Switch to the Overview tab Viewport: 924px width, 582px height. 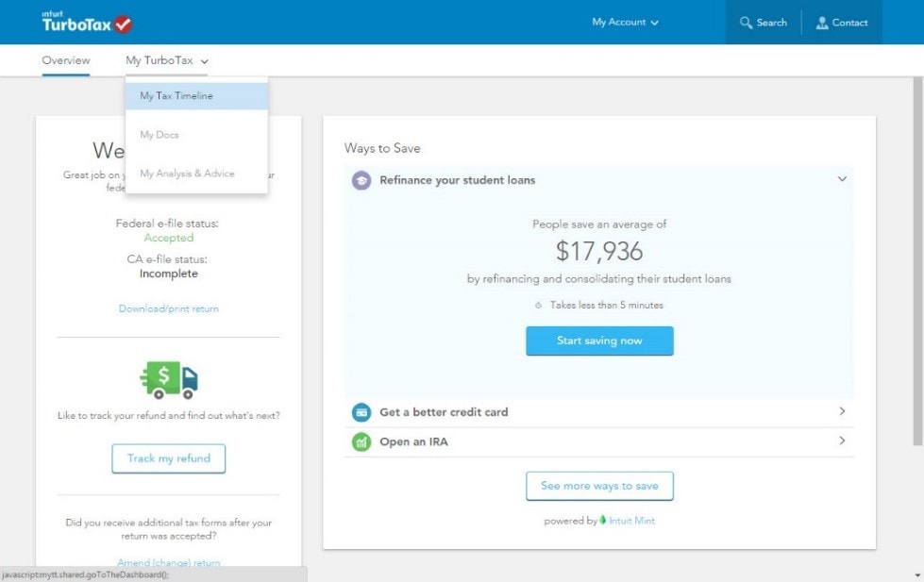point(66,60)
